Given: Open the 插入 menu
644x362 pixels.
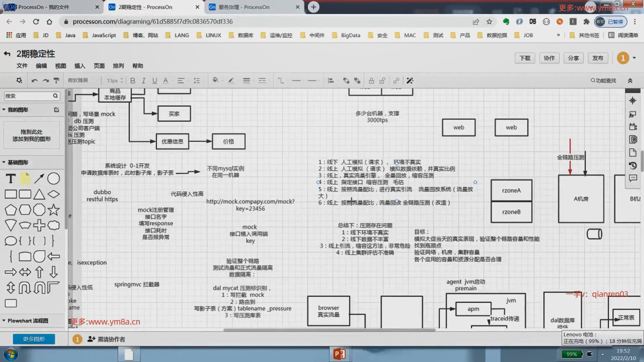Looking at the screenshot, I should pos(79,66).
